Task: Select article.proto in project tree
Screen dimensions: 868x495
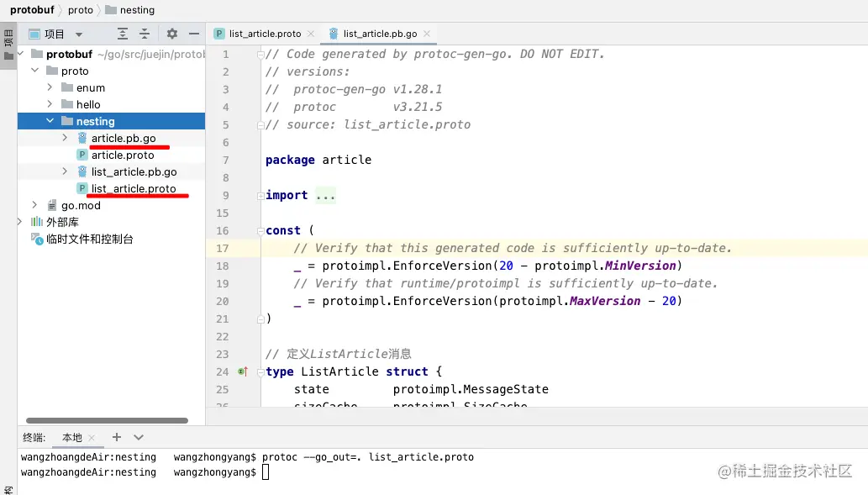Action: (123, 155)
